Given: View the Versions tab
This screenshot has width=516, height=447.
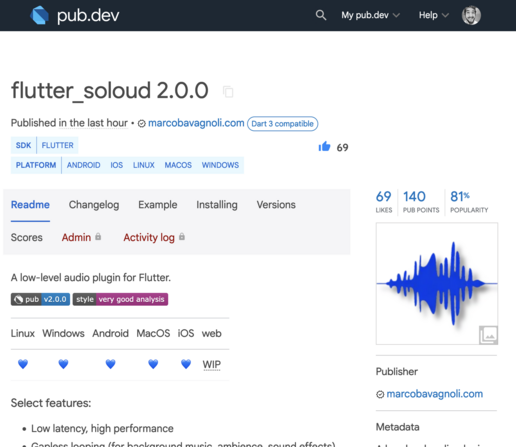Looking at the screenshot, I should 276,205.
